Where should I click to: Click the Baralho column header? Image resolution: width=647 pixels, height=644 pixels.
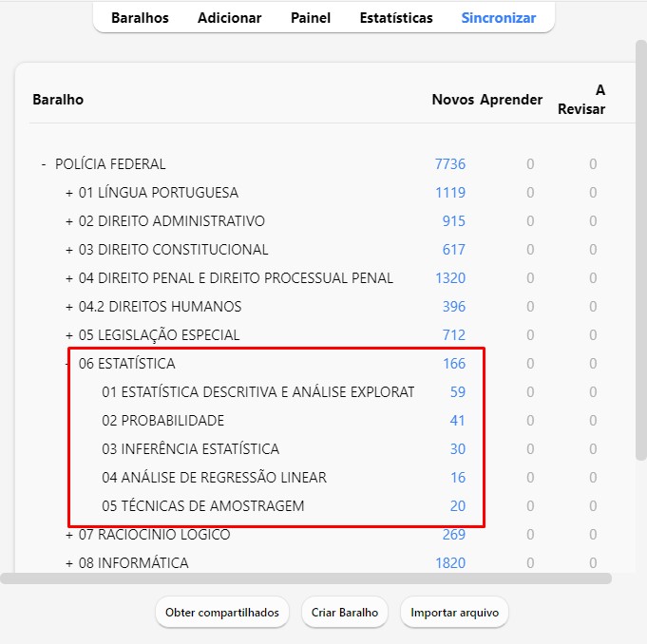point(58,100)
